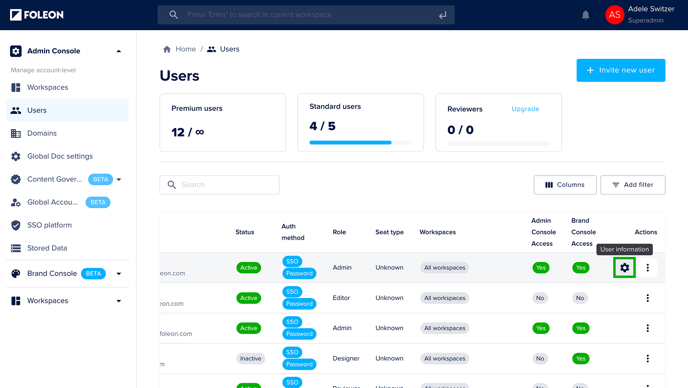Image resolution: width=688 pixels, height=388 pixels.
Task: Click the Premium users card
Action: coord(222,122)
